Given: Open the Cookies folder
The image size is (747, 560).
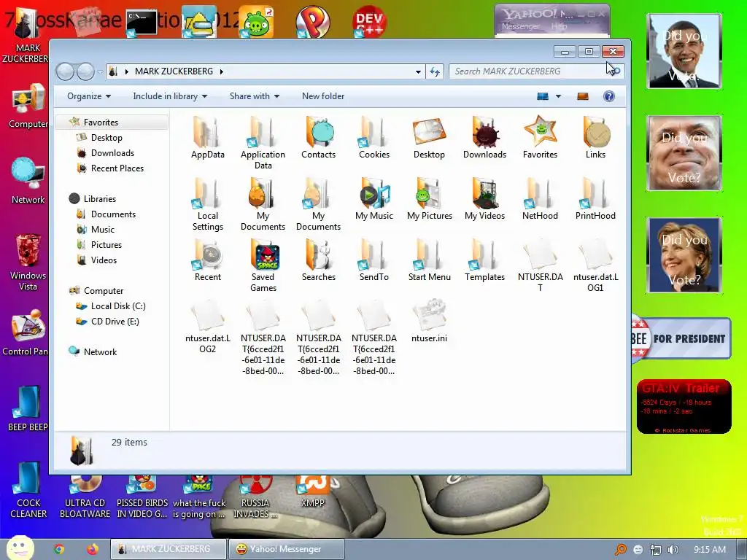Looking at the screenshot, I should pos(374,138).
